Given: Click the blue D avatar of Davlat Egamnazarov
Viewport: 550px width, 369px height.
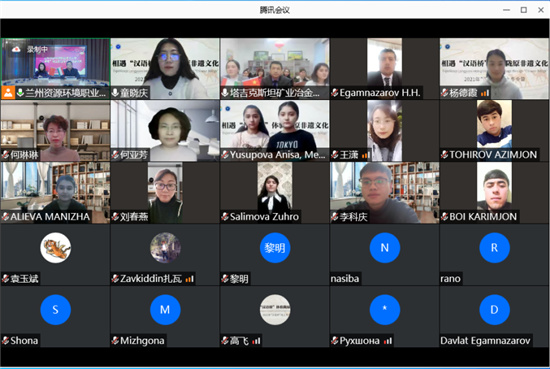Looking at the screenshot, I should click(494, 310).
